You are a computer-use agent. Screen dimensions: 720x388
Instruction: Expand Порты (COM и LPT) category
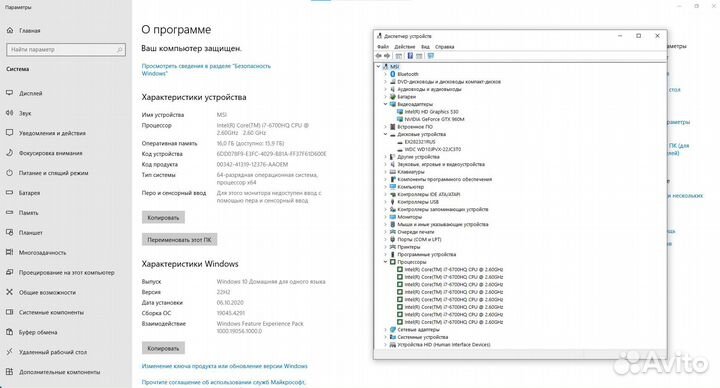(386, 239)
